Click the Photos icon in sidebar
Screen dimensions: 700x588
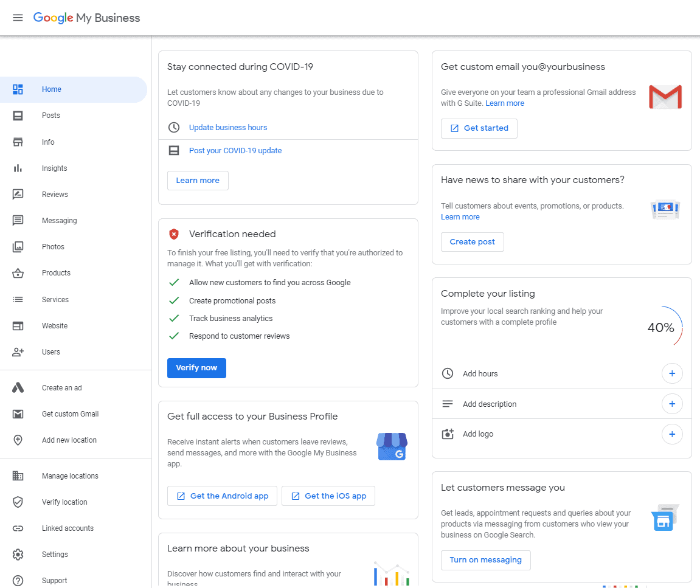tap(18, 247)
